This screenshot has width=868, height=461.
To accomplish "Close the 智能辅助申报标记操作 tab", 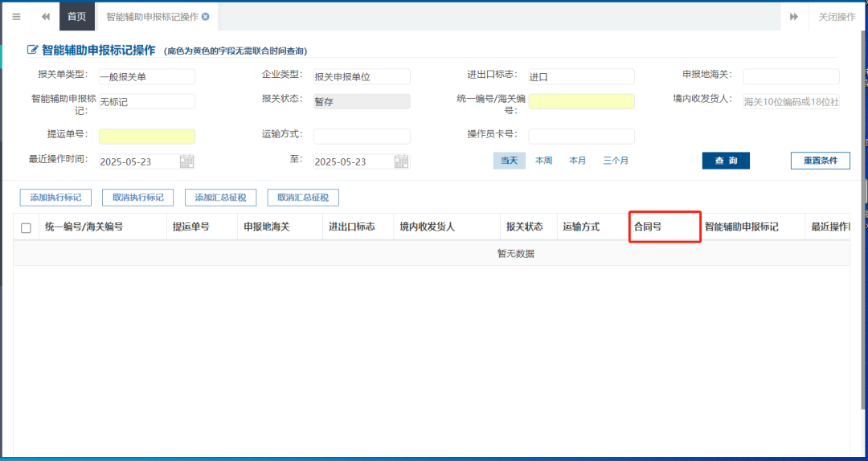I will pos(206,17).
